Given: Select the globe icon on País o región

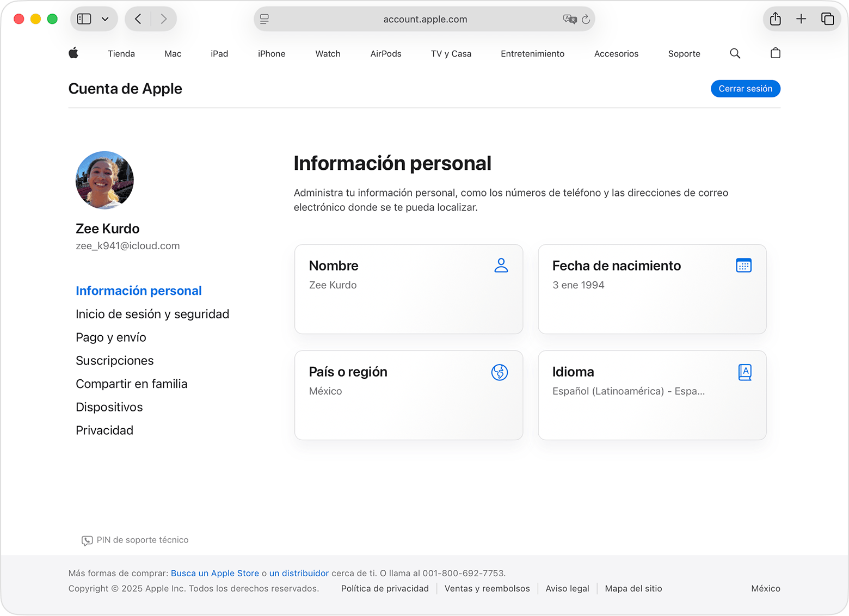Looking at the screenshot, I should pos(499,372).
